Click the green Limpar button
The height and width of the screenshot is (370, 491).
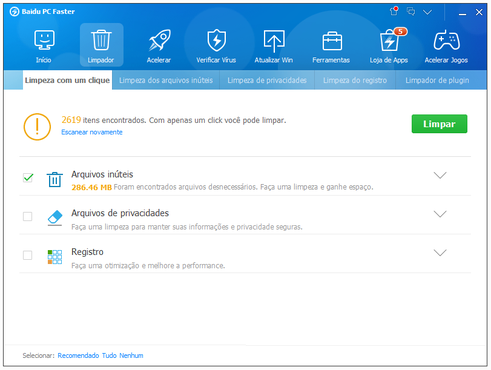pyautogui.click(x=439, y=124)
